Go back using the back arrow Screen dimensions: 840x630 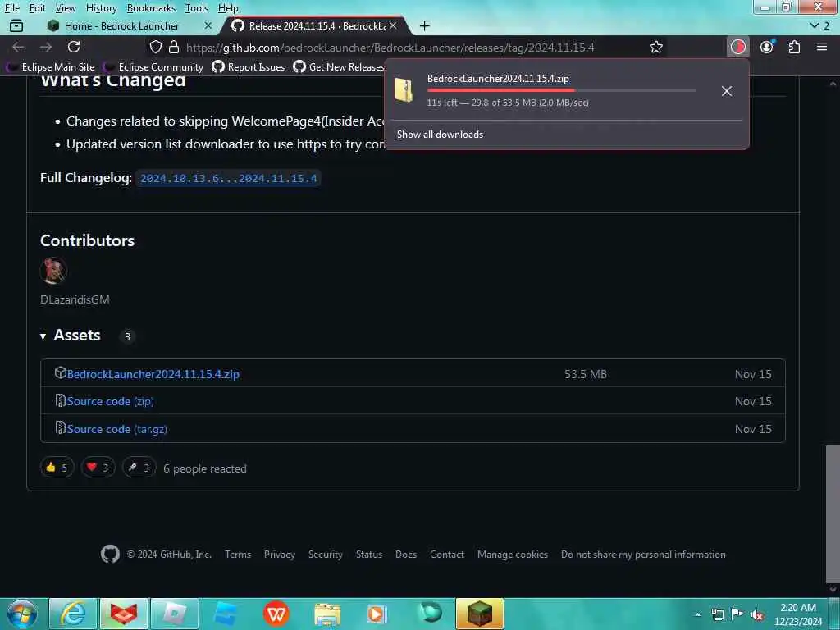(18, 47)
